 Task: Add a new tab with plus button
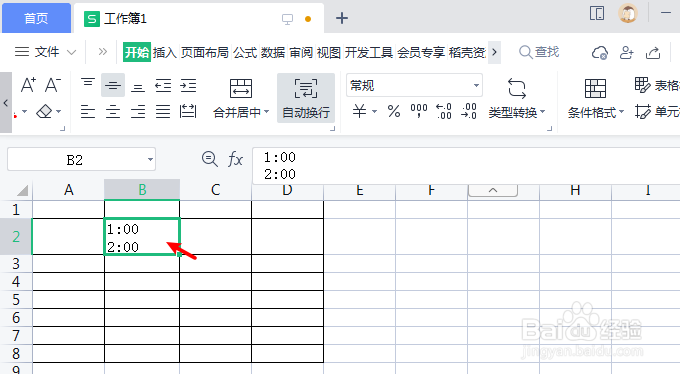click(x=342, y=18)
